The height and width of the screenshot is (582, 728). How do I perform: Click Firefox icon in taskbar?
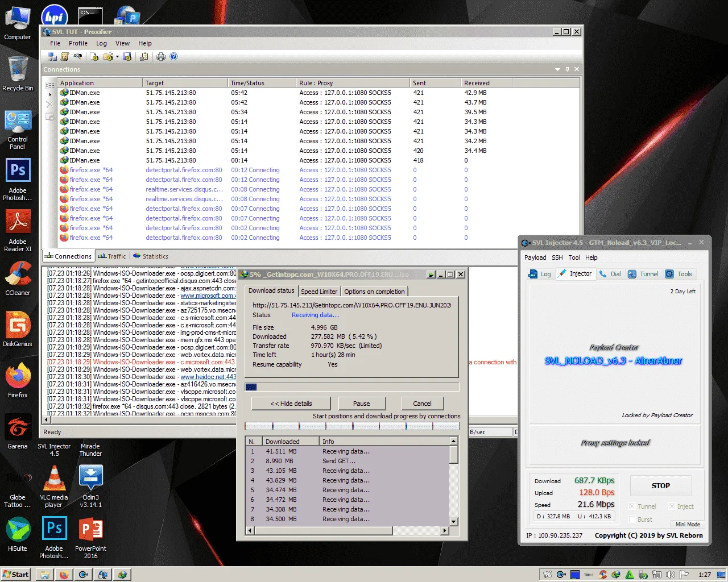pyautogui.click(x=64, y=575)
